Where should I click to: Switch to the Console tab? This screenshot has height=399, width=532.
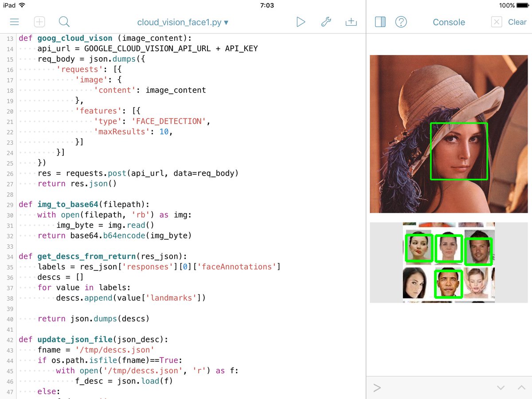click(x=449, y=22)
